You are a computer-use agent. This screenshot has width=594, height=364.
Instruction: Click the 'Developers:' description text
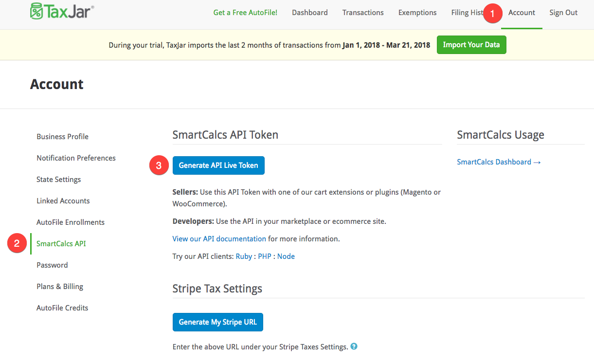(x=279, y=221)
